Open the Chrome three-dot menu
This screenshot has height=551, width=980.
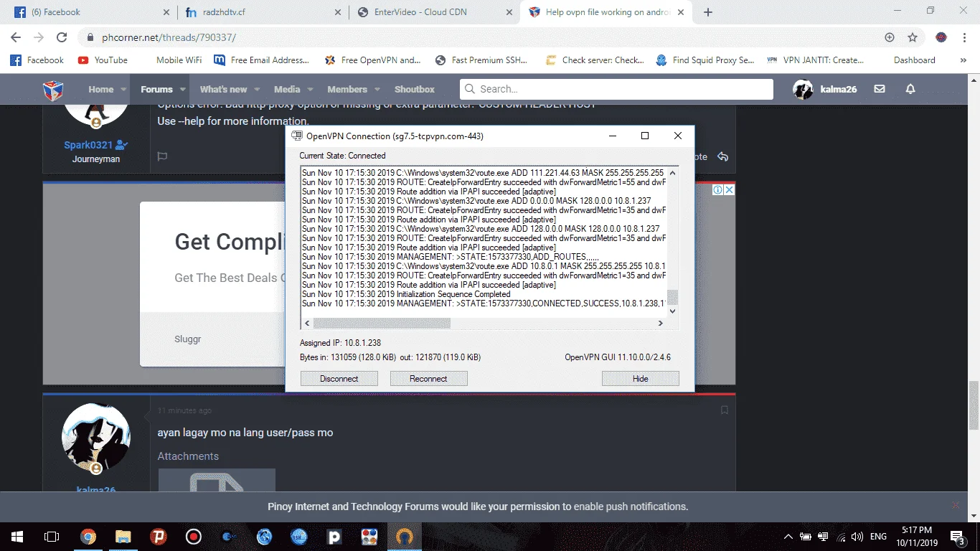964,37
